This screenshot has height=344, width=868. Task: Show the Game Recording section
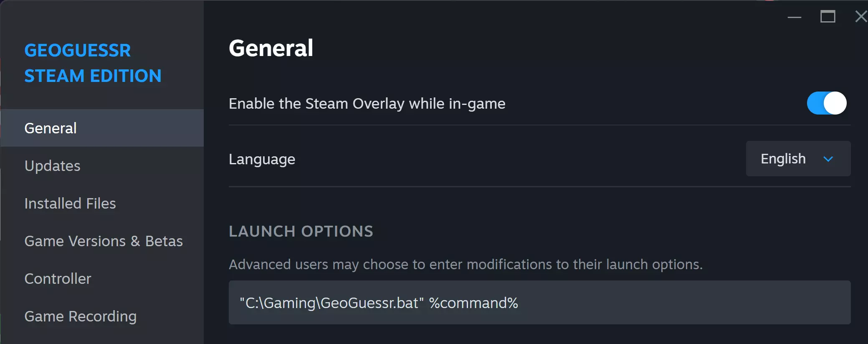coord(81,316)
